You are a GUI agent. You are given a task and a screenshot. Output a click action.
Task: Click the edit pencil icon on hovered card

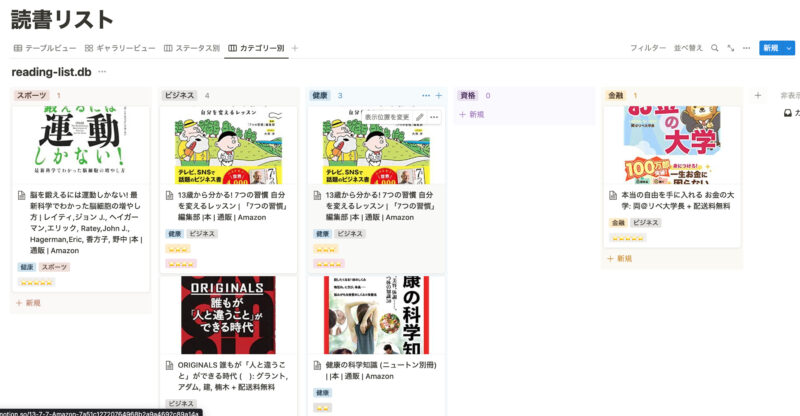click(x=419, y=117)
